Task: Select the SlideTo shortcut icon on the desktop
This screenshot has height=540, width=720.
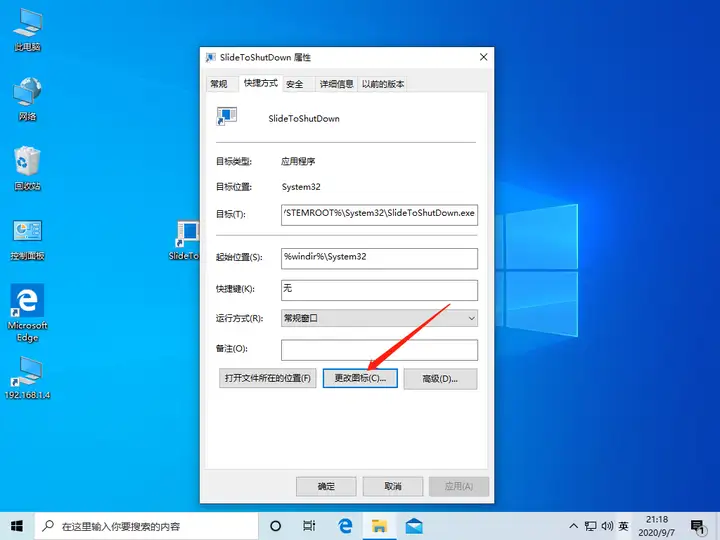Action: pyautogui.click(x=185, y=241)
